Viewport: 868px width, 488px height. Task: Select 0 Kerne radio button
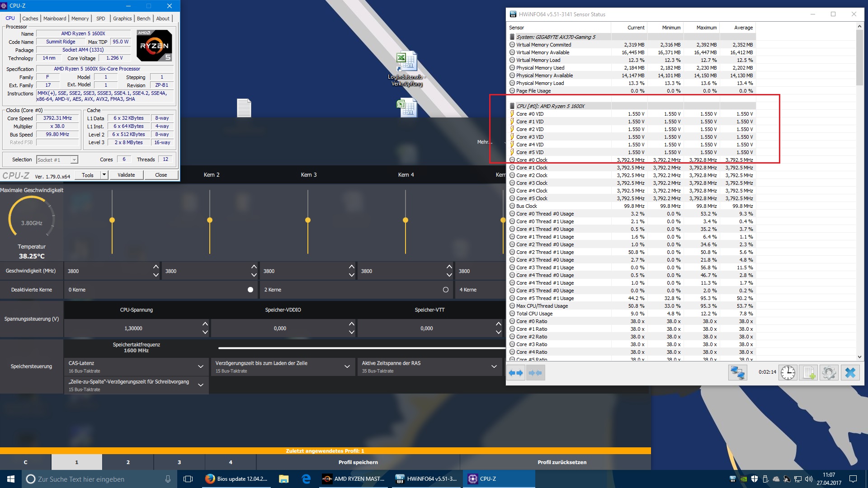point(250,290)
